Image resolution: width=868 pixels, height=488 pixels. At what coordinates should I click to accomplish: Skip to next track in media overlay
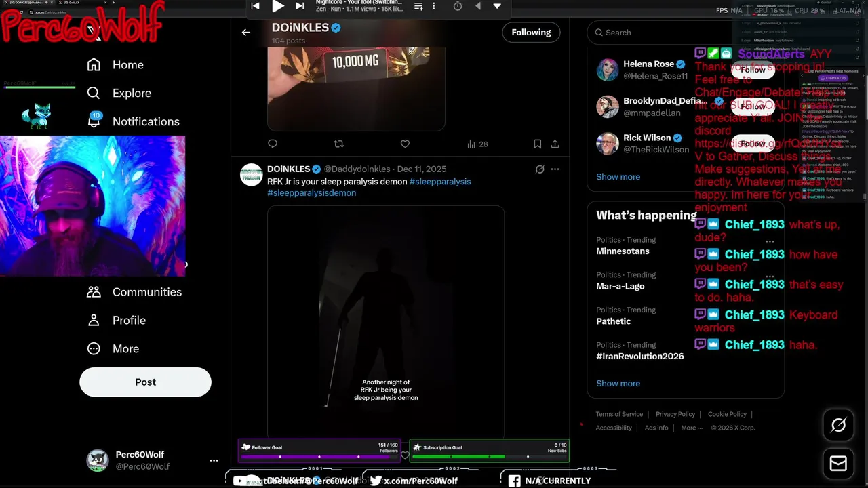(x=300, y=6)
